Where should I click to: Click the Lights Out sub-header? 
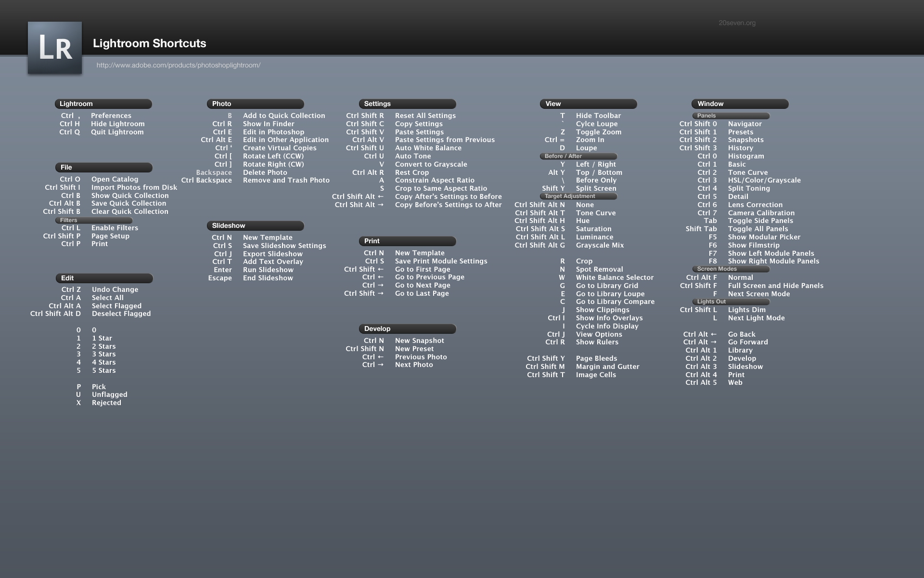731,302
